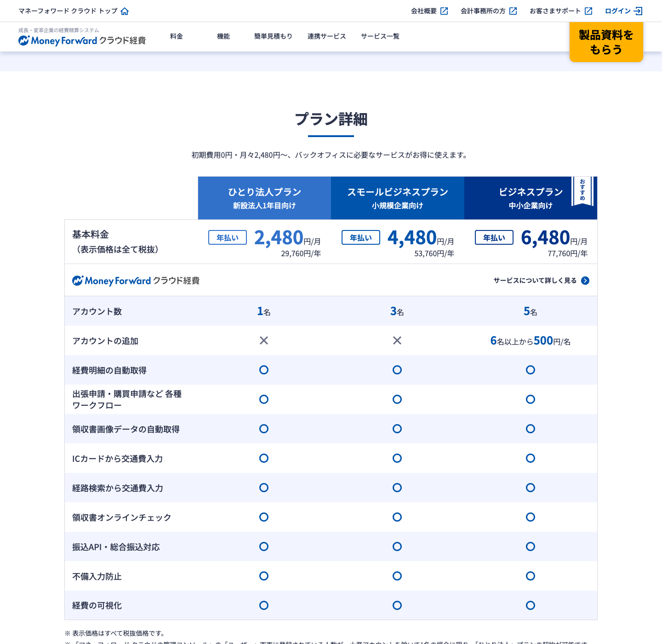Open the お客さまサポート link

561,11
